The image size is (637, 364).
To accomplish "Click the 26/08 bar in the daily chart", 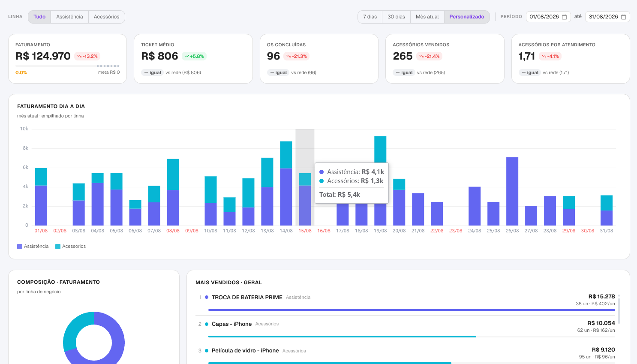I will tap(512, 191).
